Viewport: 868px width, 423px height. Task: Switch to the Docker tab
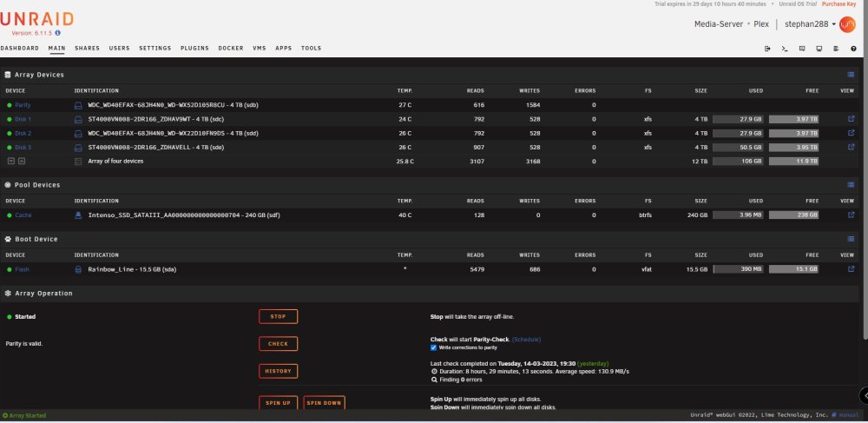click(x=231, y=48)
